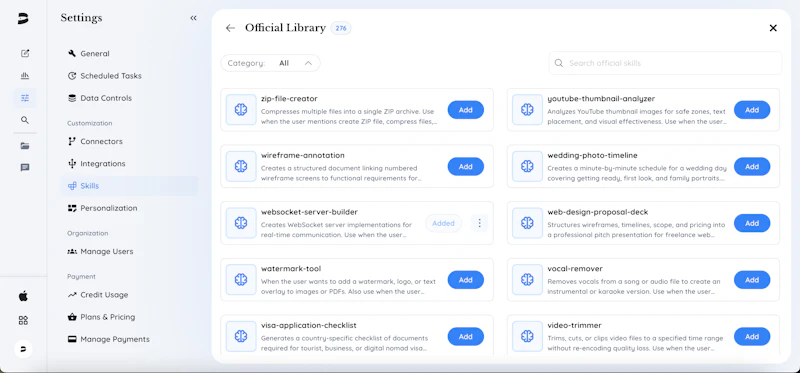Image resolution: width=800 pixels, height=373 pixels.
Task: Open the apps grid icon
Action: pyautogui.click(x=23, y=320)
